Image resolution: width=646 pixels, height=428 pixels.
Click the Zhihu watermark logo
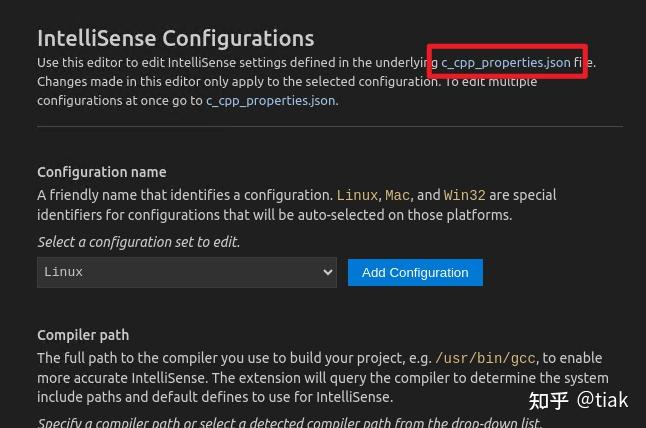coord(549,401)
